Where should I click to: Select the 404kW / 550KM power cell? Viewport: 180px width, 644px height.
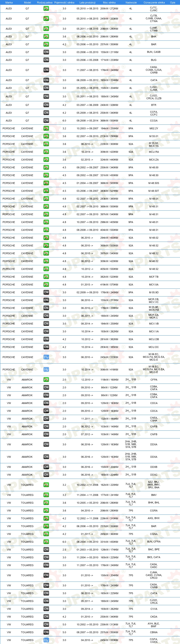point(109,230)
